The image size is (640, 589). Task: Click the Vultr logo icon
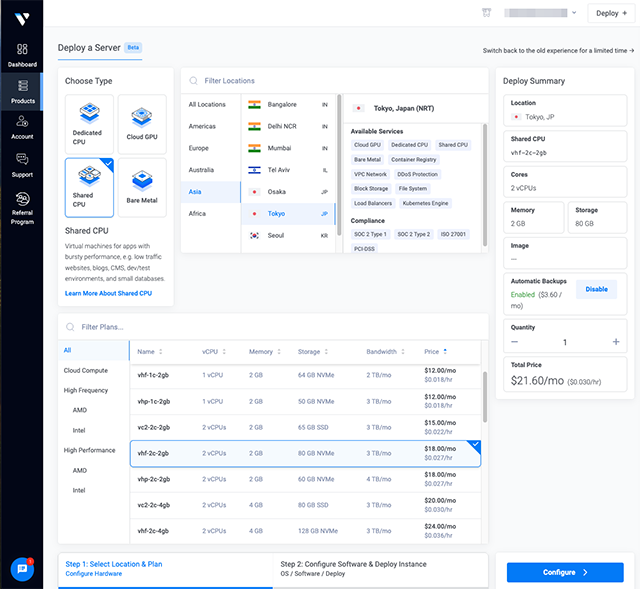coord(22,19)
